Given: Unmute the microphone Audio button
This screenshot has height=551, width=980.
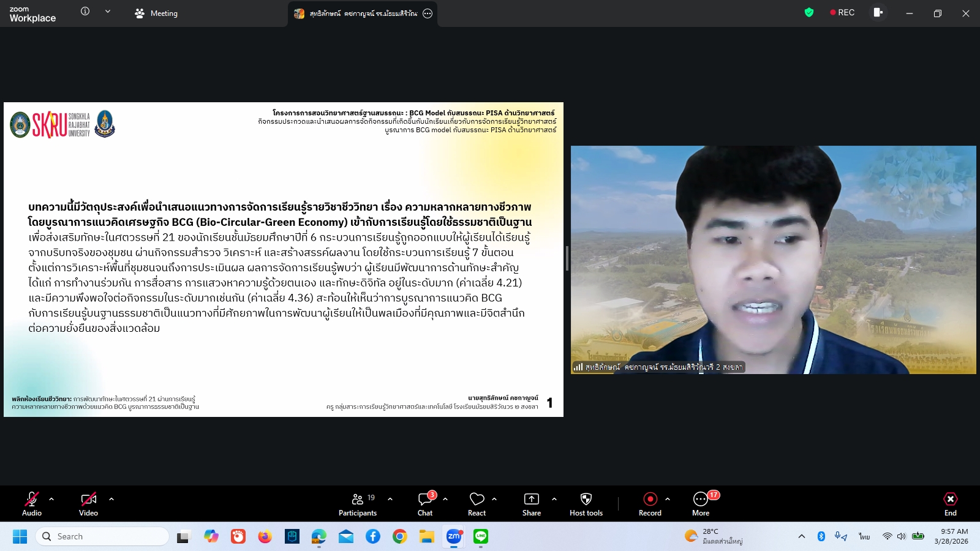Looking at the screenshot, I should pyautogui.click(x=32, y=504).
